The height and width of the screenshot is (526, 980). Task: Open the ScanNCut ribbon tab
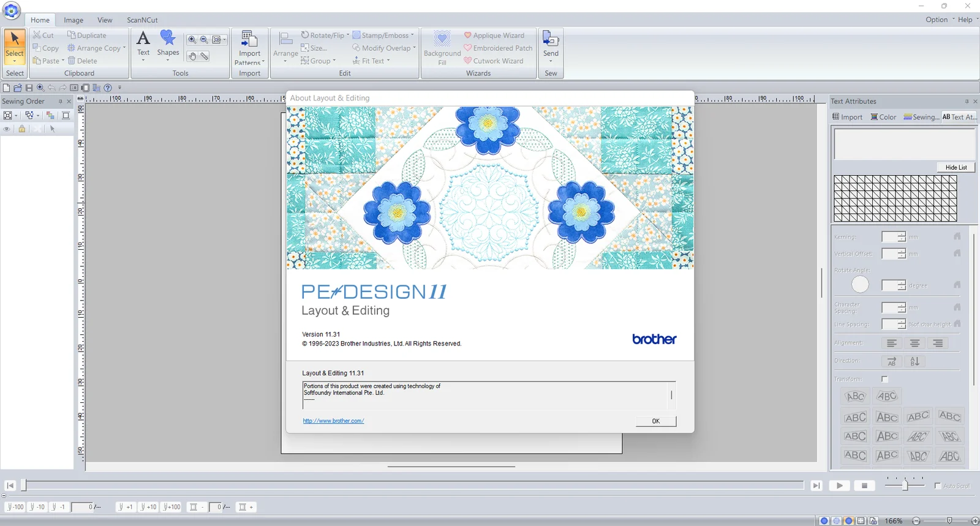point(142,20)
